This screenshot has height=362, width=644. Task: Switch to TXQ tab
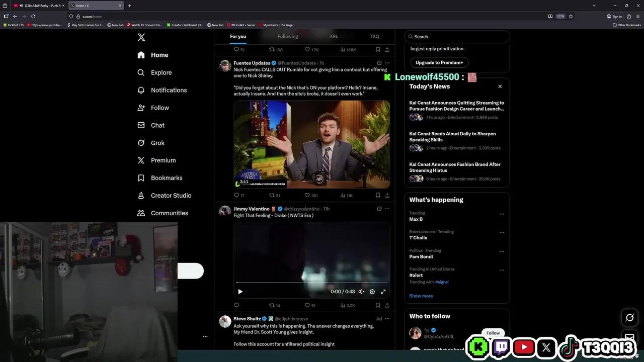click(374, 36)
